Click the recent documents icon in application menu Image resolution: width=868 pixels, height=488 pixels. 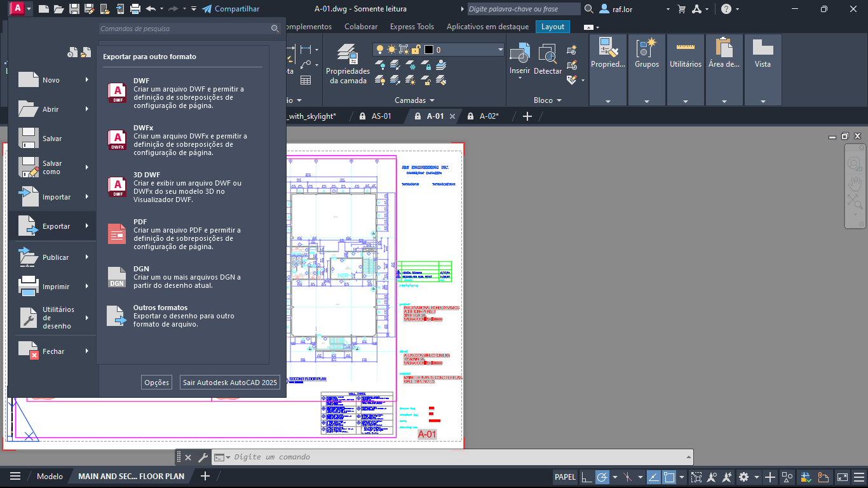(x=73, y=53)
